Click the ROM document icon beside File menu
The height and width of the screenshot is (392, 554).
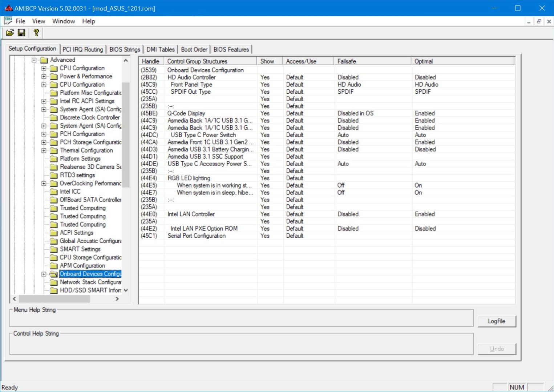8,21
